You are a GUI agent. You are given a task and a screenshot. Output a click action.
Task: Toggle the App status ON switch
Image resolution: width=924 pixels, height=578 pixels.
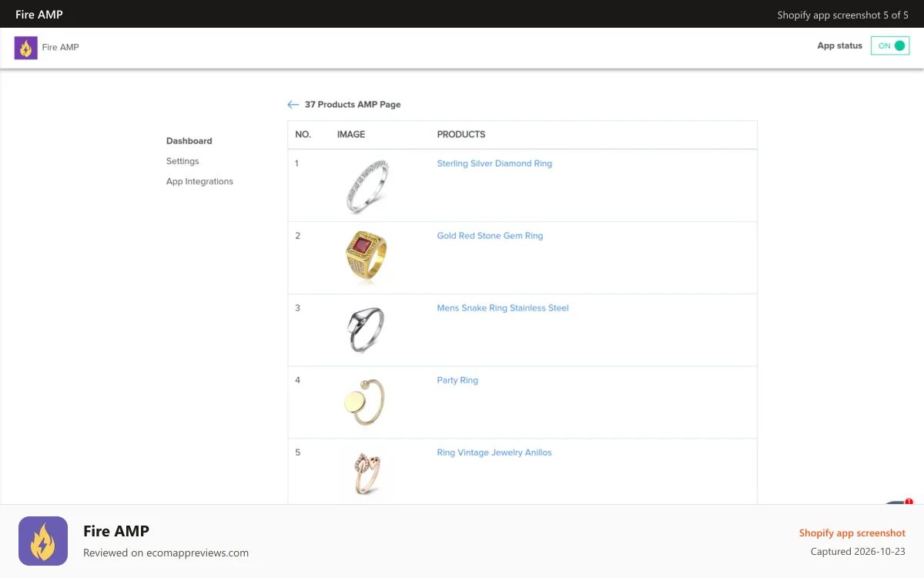point(890,45)
